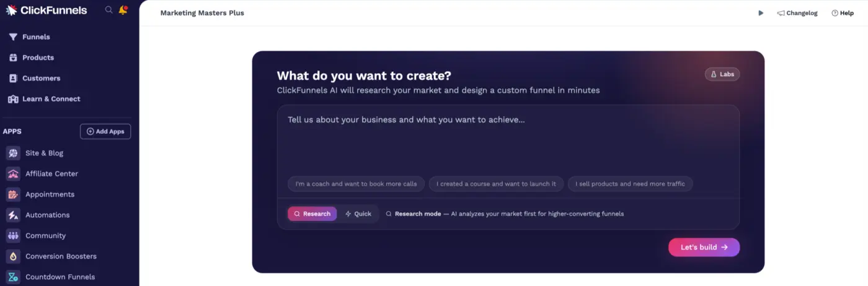Click the Community app icon
Viewport: 868px width, 286px height.
[x=13, y=236]
